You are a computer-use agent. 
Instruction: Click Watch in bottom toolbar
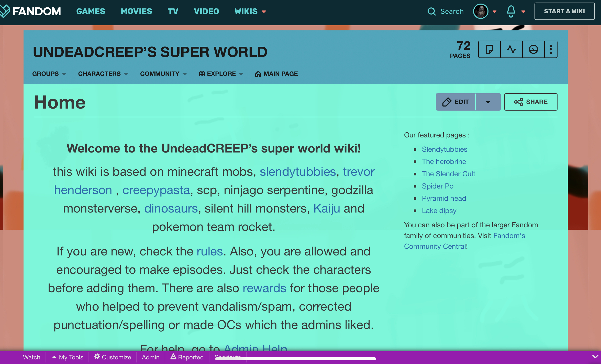pos(31,357)
